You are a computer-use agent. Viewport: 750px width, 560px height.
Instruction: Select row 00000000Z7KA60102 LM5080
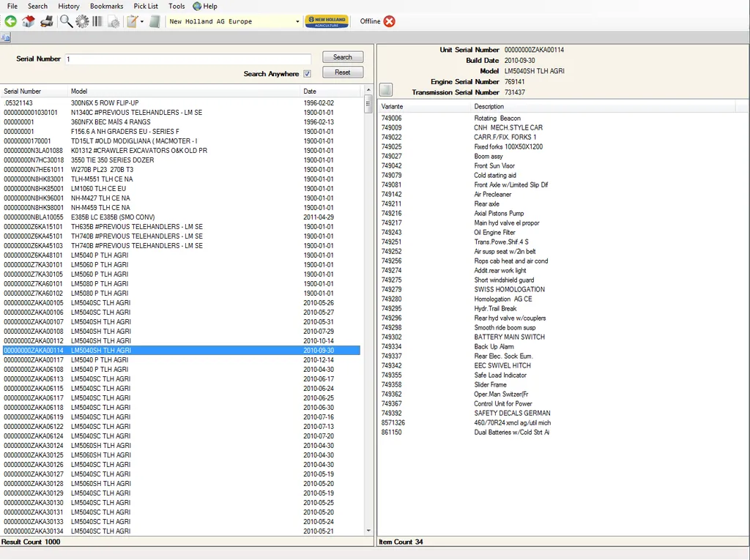click(182, 293)
